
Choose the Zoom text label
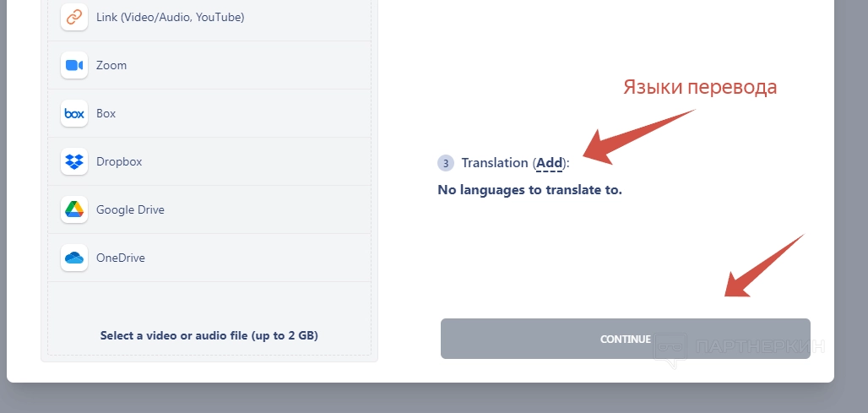(111, 65)
